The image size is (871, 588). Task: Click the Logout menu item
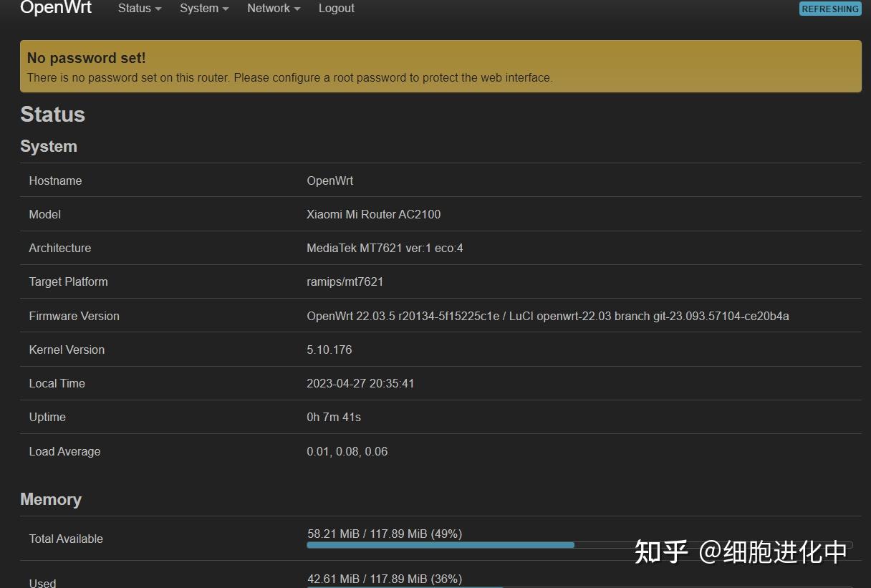[336, 9]
